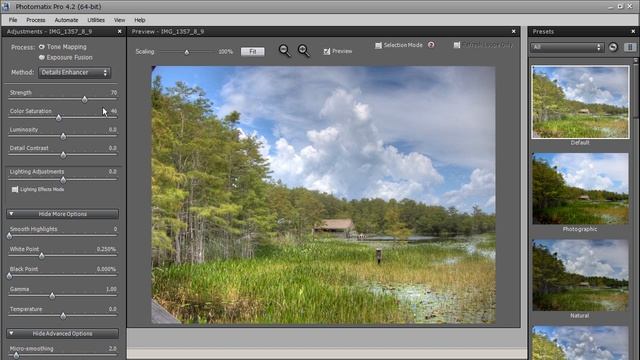Click the zoom in magnifier icon
640x360 pixels.
304,51
